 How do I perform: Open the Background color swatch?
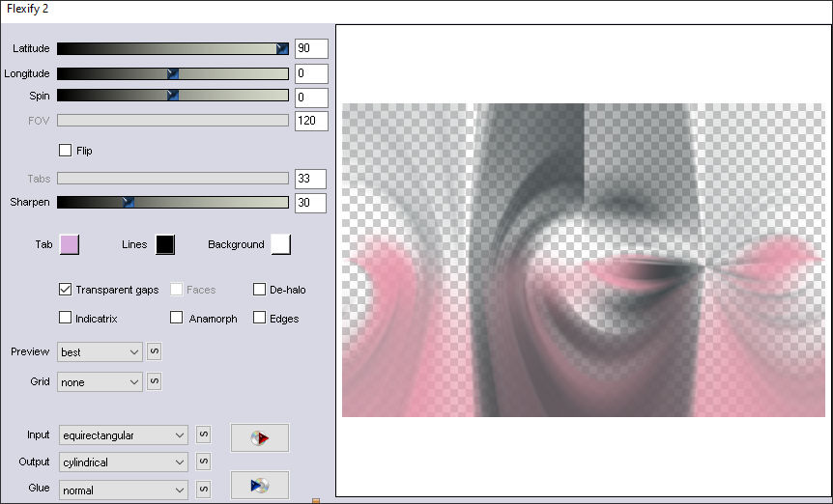[281, 244]
